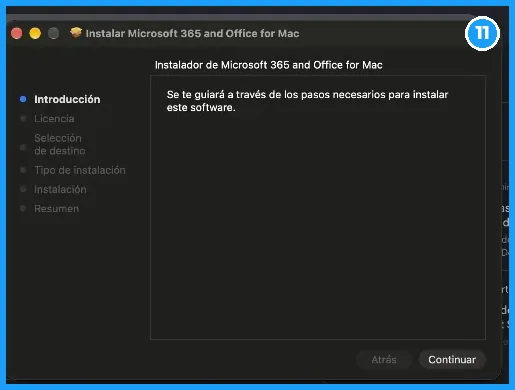Image resolution: width=515 pixels, height=390 pixels.
Task: Select the Resumen step in the sidebar
Action: point(57,209)
